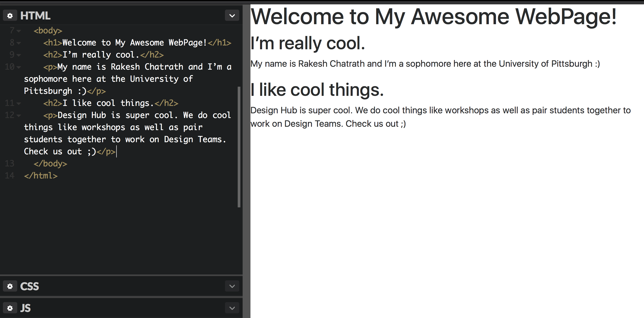644x318 pixels.
Task: Open HTML panel settings gear
Action: [x=10, y=15]
